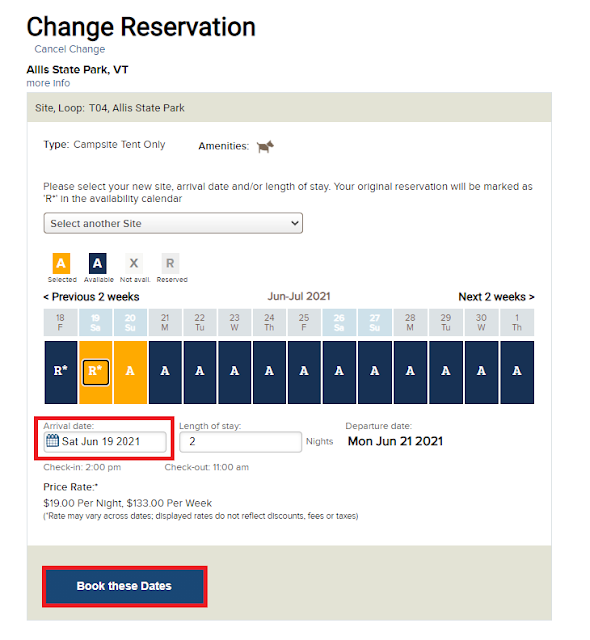The image size is (590, 640).
Task: Click the gray R Reserved legend icon
Action: coord(170,263)
